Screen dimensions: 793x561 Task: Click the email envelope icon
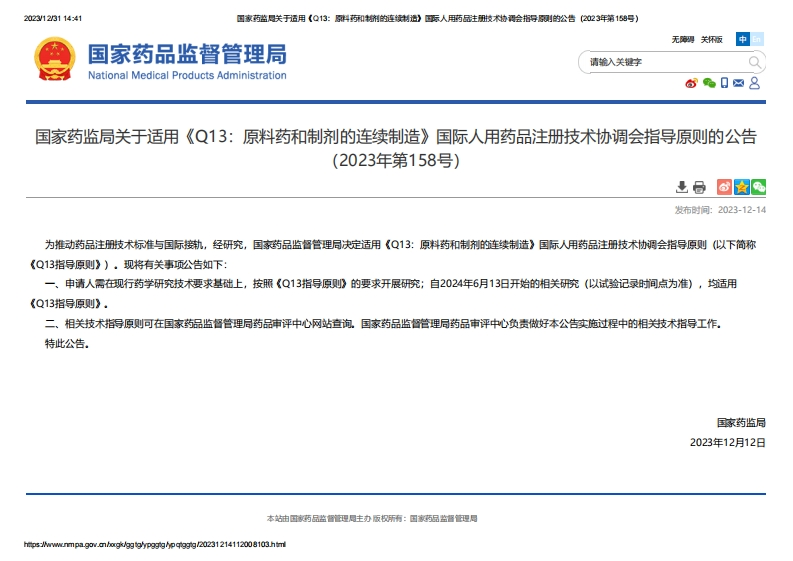[738, 83]
